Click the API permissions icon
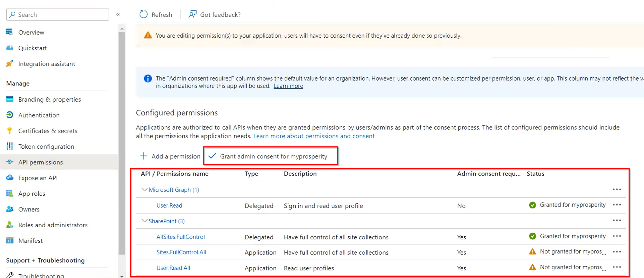Screen dimensions: 644x278 click(10, 162)
